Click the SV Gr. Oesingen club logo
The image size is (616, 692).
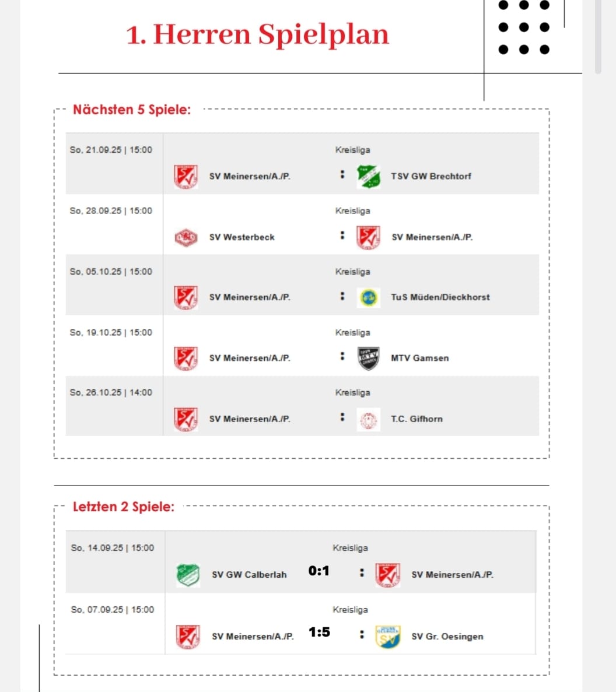pos(387,637)
